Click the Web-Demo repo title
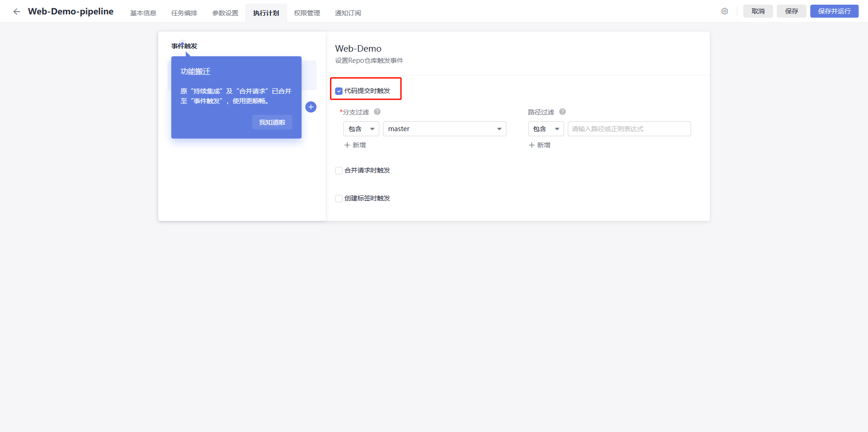This screenshot has height=432, width=868. click(x=358, y=48)
